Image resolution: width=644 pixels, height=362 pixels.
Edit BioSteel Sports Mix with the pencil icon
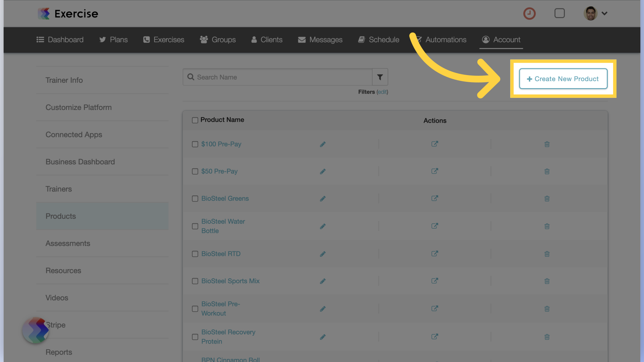click(x=323, y=281)
